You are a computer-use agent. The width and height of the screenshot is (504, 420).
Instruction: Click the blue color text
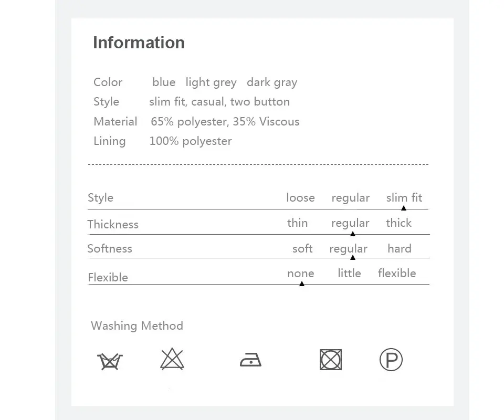[x=164, y=82]
